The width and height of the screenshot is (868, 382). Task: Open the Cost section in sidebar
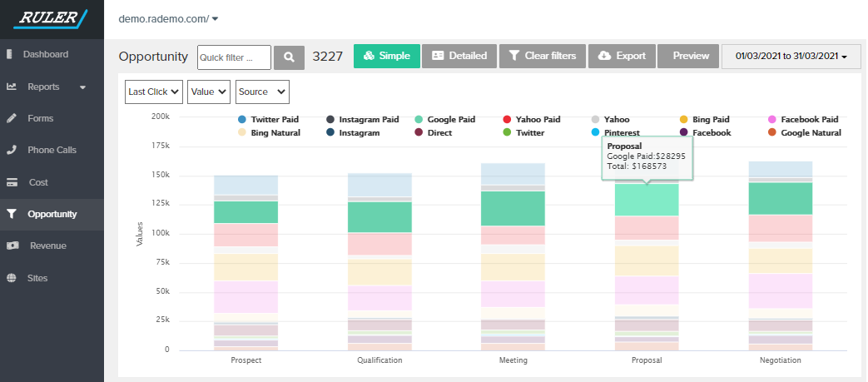click(38, 182)
